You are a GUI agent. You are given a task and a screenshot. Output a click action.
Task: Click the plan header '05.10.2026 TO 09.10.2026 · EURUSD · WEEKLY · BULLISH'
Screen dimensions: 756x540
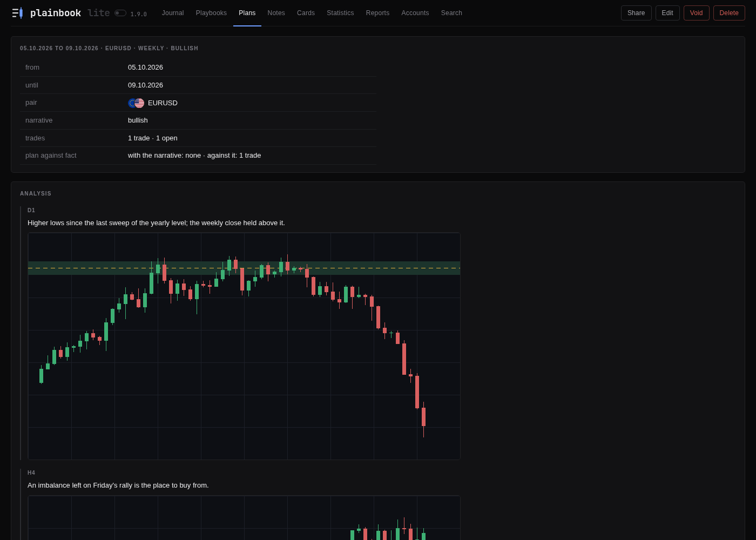pos(109,49)
